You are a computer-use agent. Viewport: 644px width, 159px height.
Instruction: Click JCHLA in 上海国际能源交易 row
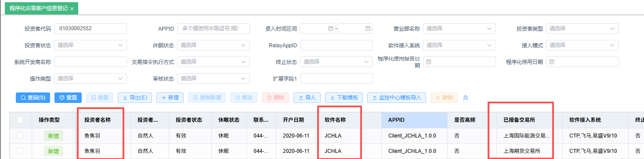(x=333, y=135)
